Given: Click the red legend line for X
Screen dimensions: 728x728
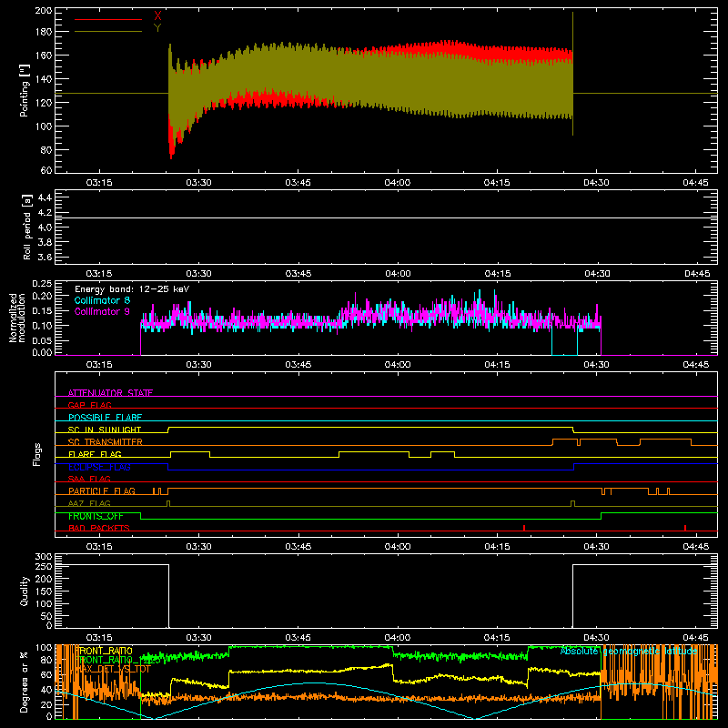Looking at the screenshot, I should [x=108, y=19].
